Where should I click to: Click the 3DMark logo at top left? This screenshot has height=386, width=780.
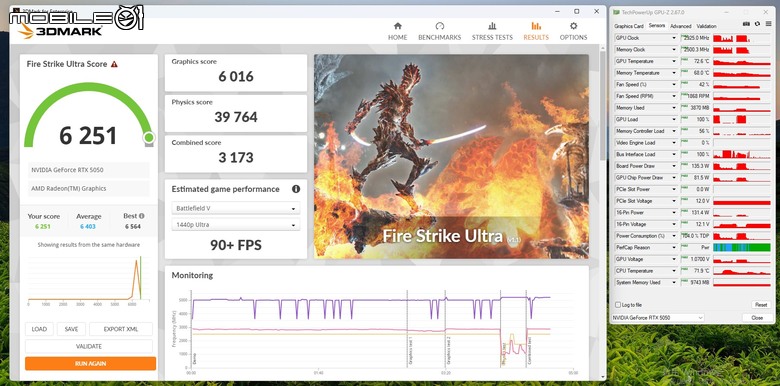pos(60,31)
